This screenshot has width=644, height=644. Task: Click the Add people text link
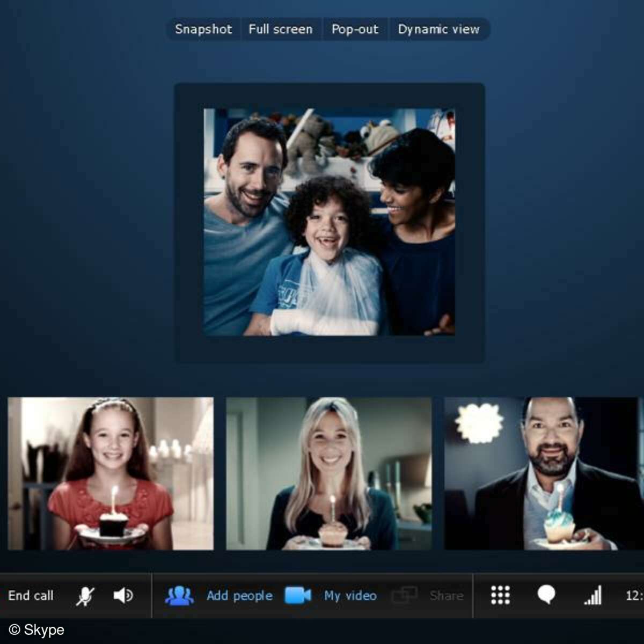(x=239, y=596)
